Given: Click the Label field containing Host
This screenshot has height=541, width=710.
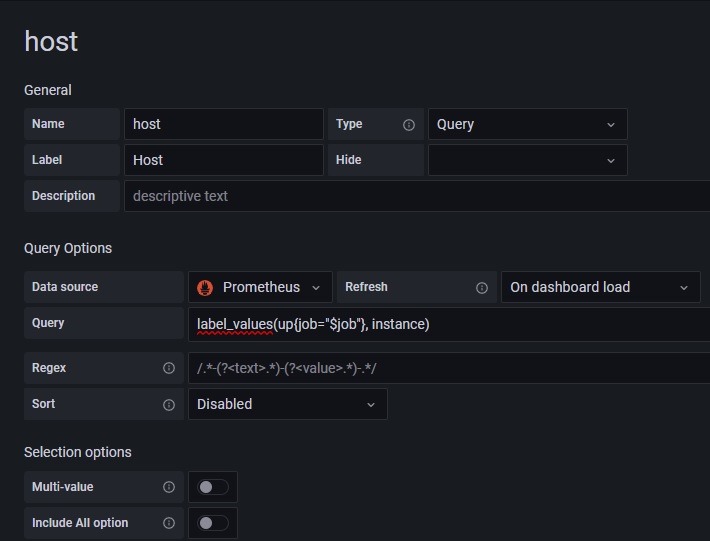Looking at the screenshot, I should (x=223, y=160).
